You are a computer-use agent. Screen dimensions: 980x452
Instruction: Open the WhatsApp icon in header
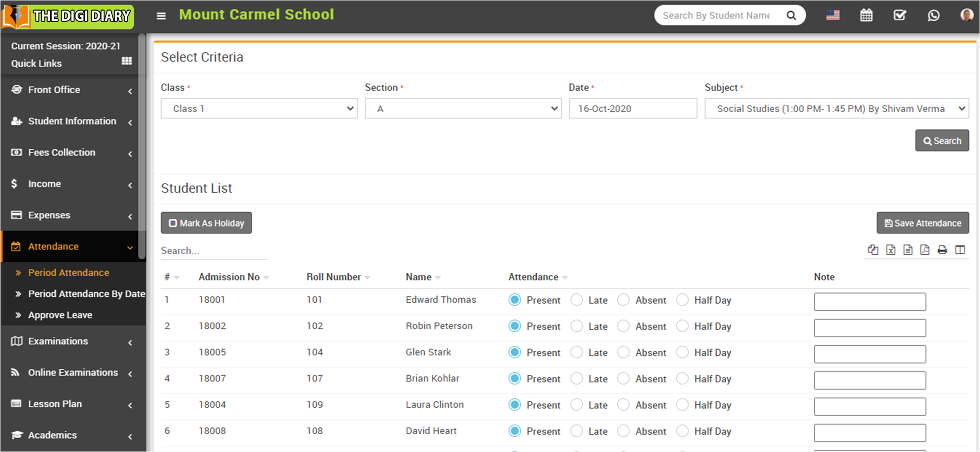click(x=933, y=15)
